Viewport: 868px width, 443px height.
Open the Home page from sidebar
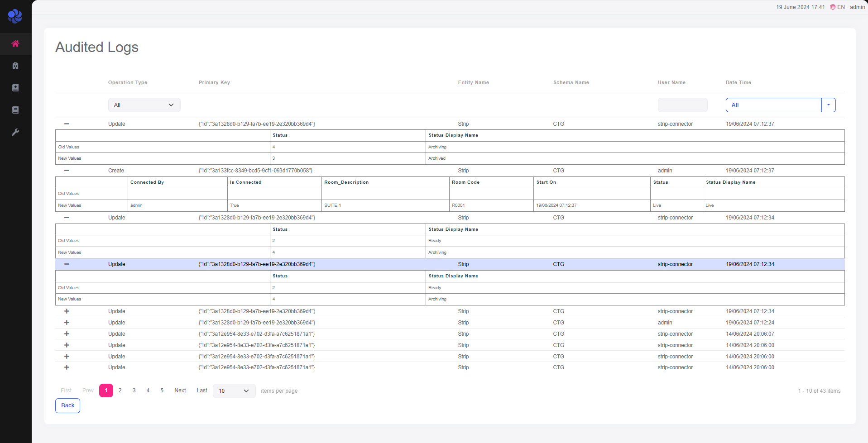pyautogui.click(x=15, y=44)
